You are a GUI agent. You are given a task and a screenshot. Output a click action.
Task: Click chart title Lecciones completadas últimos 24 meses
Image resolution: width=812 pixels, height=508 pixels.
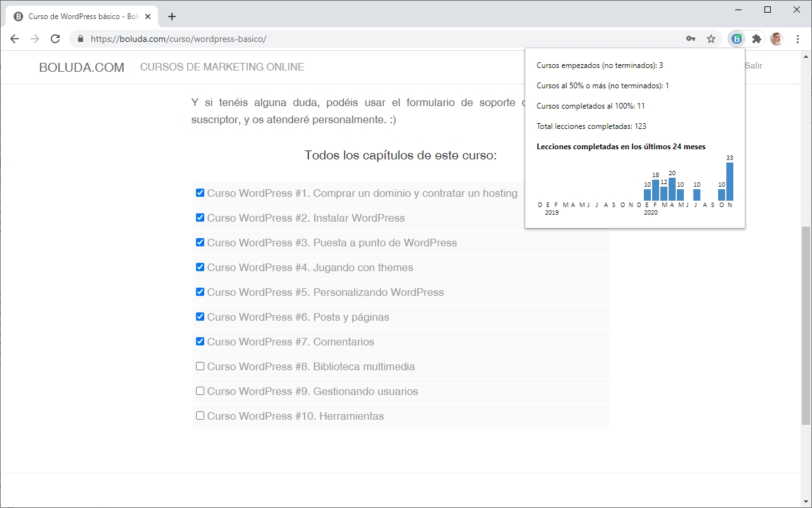tap(621, 147)
